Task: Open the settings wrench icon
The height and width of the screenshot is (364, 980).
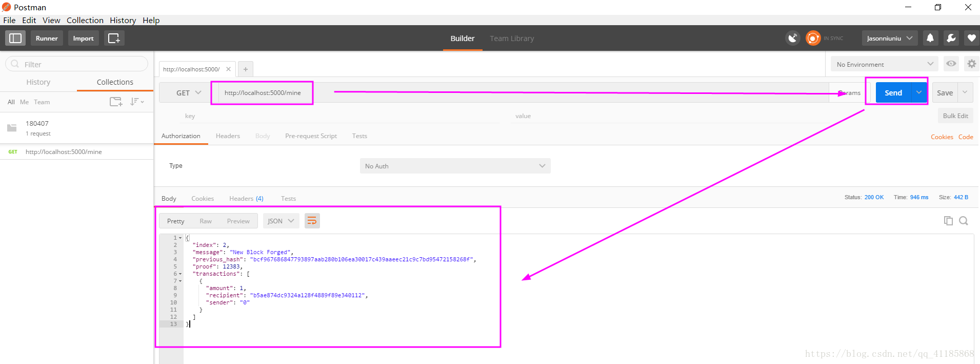Action: coord(951,38)
